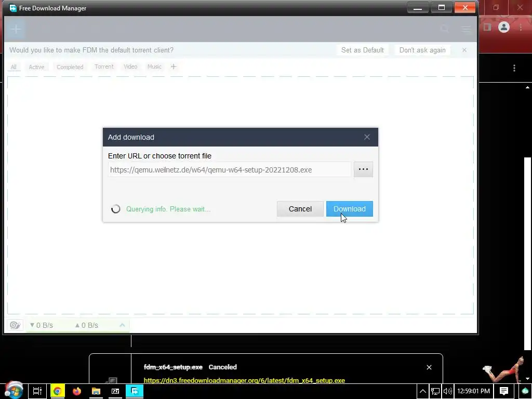Add a new tag filter with plus icon
The image size is (532, 399).
click(x=174, y=66)
